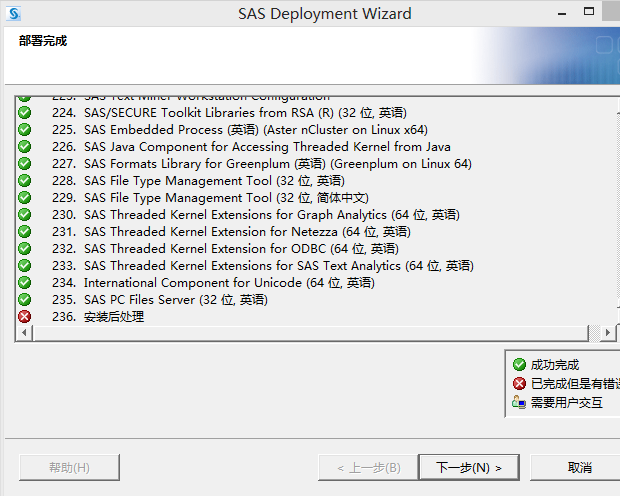The height and width of the screenshot is (496, 620).
Task: Select SAS Threaded Kernel Extension for ODBC
Action: [x=241, y=249]
